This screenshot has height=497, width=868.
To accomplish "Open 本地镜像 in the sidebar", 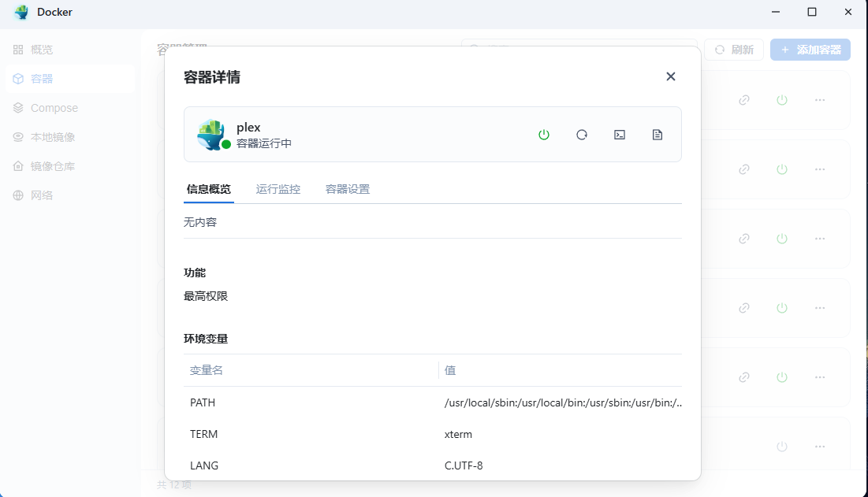I will (x=53, y=137).
